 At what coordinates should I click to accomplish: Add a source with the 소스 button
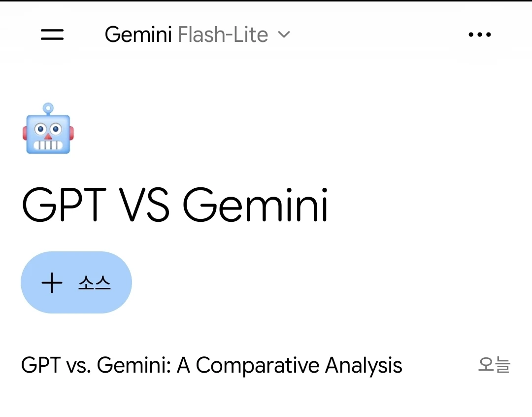click(76, 282)
